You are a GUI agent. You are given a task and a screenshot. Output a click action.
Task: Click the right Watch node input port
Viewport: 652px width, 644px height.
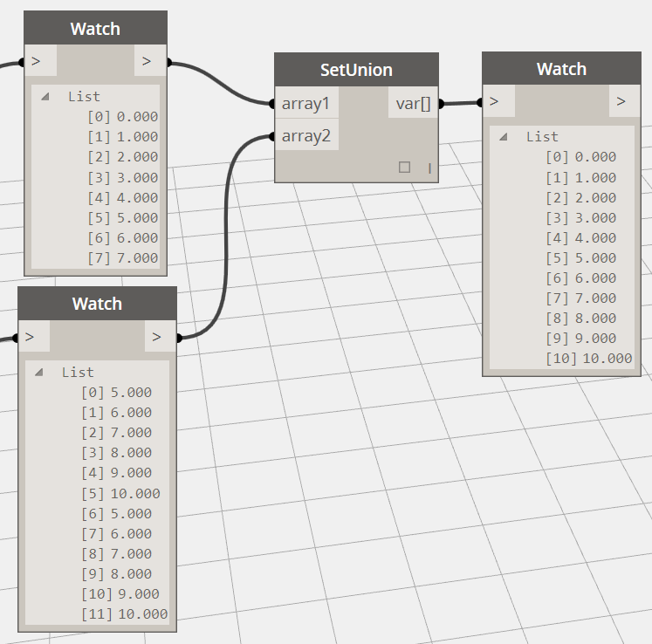(499, 101)
